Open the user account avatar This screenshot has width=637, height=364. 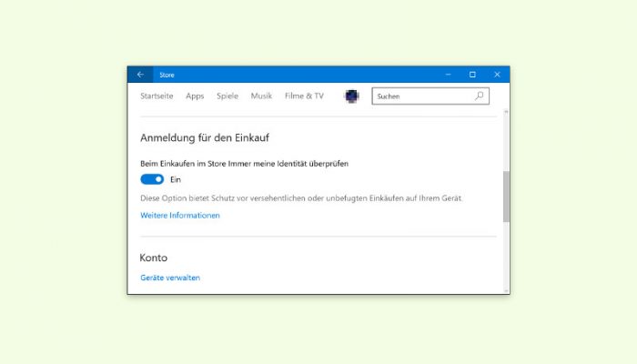[x=351, y=96]
